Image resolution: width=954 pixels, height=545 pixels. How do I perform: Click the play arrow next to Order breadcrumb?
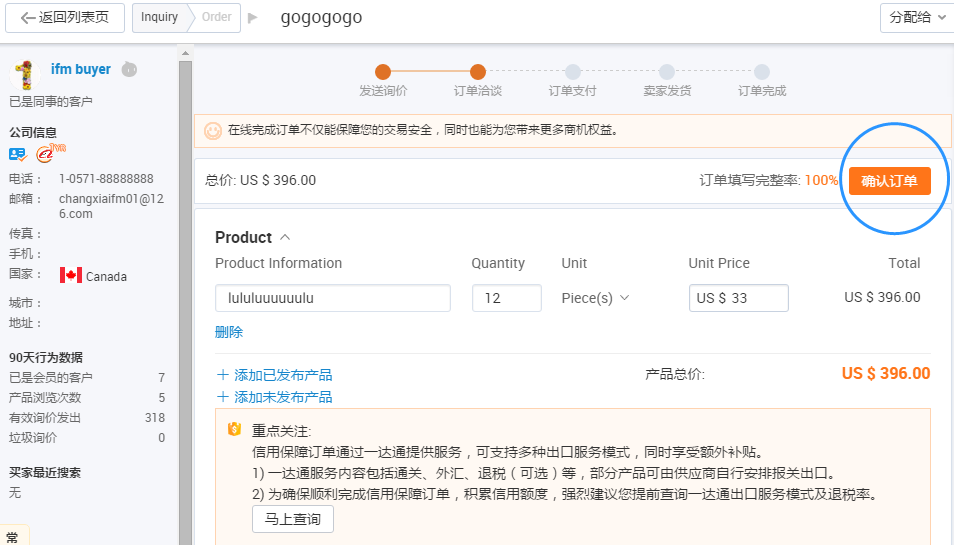[x=252, y=18]
